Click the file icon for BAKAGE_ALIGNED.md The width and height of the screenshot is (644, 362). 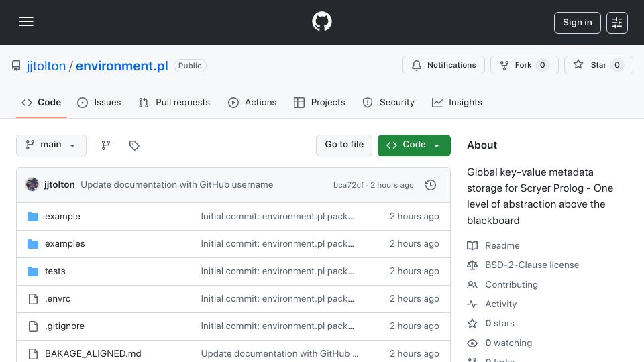coord(33,354)
